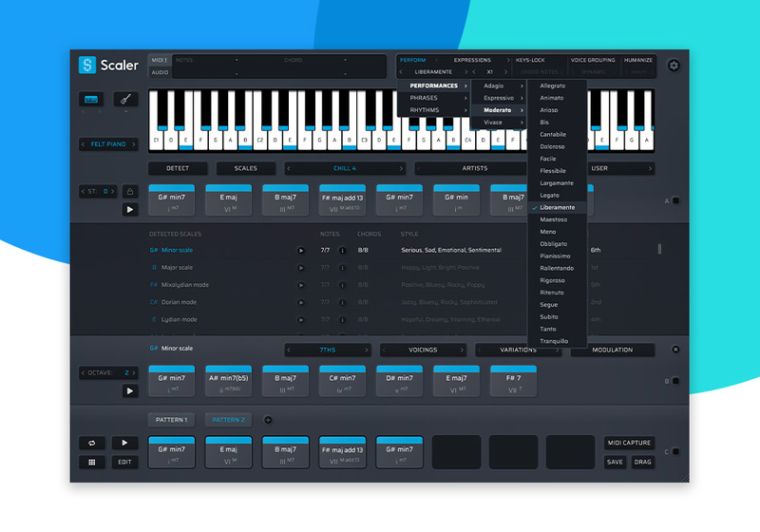Play the F# Mixolydian mode preview
The image size is (760, 532).
pyautogui.click(x=300, y=285)
